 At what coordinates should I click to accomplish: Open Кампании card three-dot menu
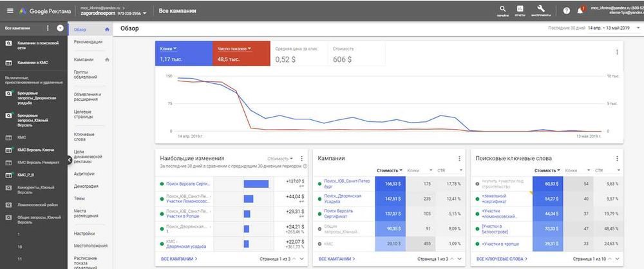pyautogui.click(x=459, y=158)
